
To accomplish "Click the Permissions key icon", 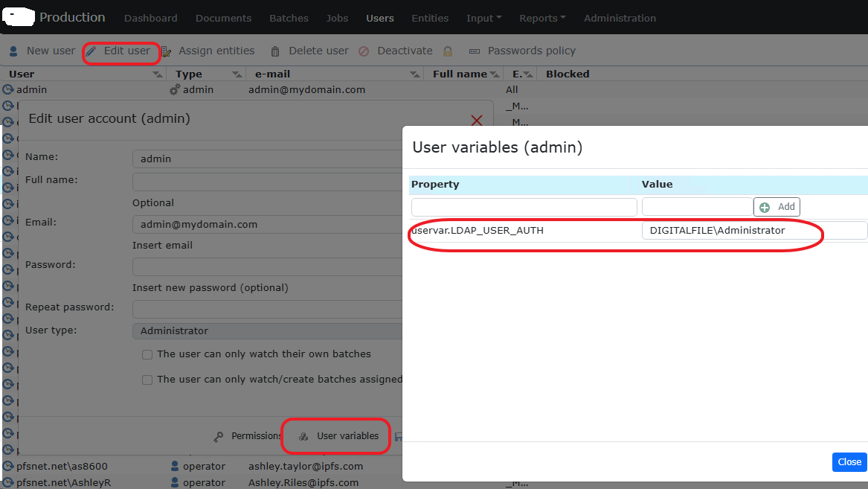I will click(x=219, y=436).
